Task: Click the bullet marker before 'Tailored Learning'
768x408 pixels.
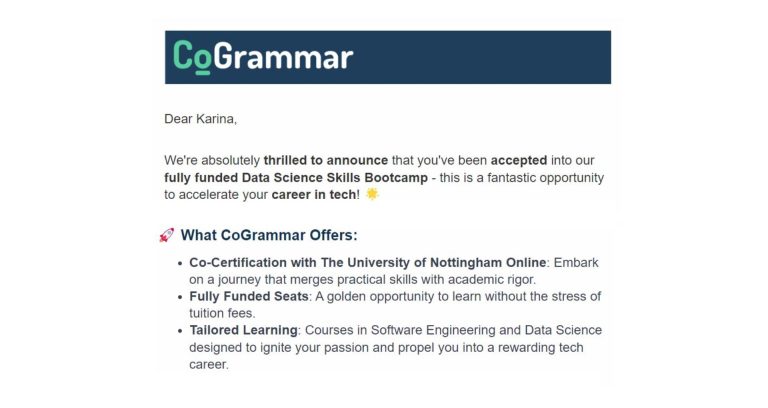Action: (180, 331)
